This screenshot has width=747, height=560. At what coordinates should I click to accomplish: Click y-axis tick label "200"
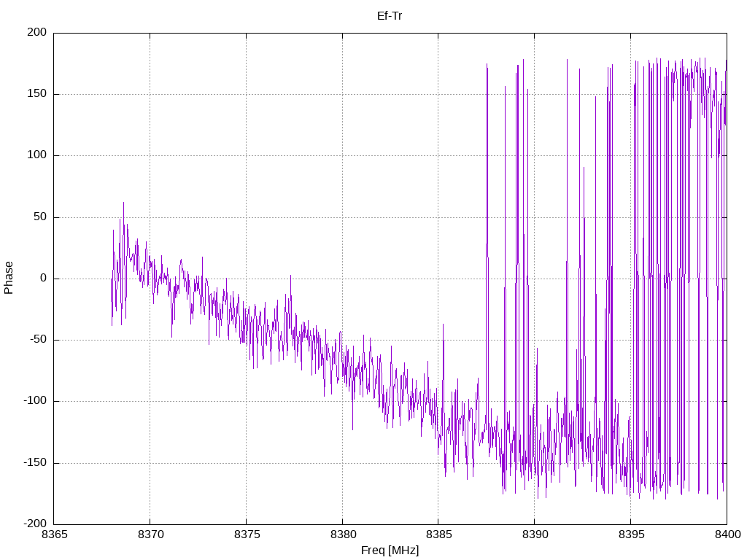(x=37, y=32)
